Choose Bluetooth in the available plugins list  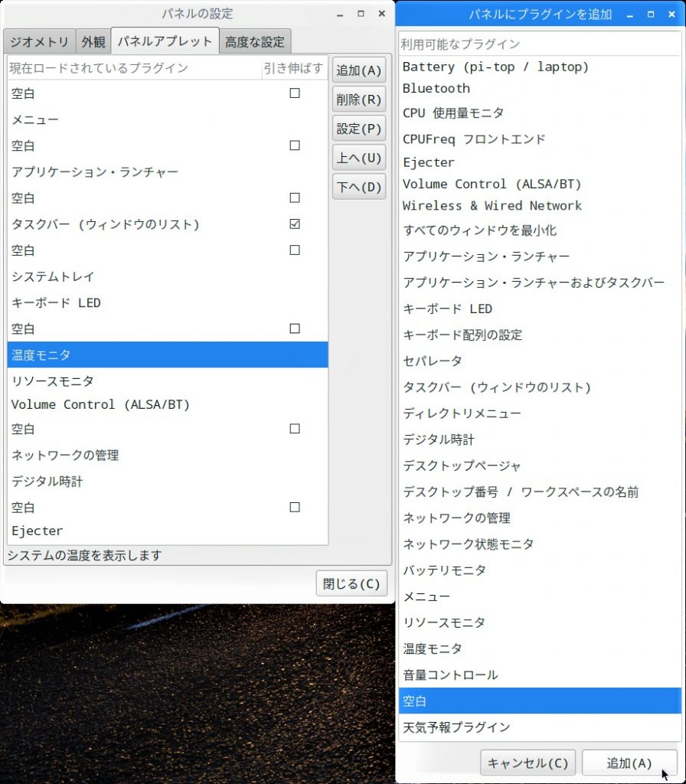[x=436, y=88]
